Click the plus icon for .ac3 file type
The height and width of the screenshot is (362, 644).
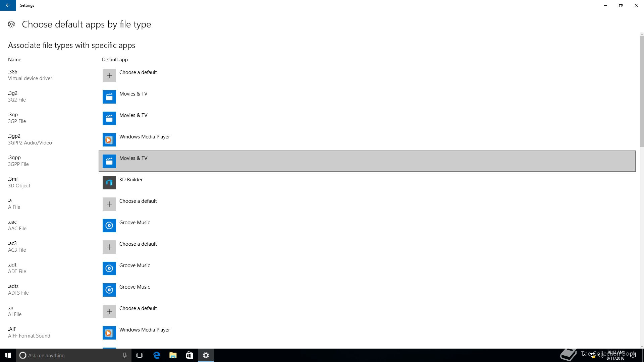point(109,247)
